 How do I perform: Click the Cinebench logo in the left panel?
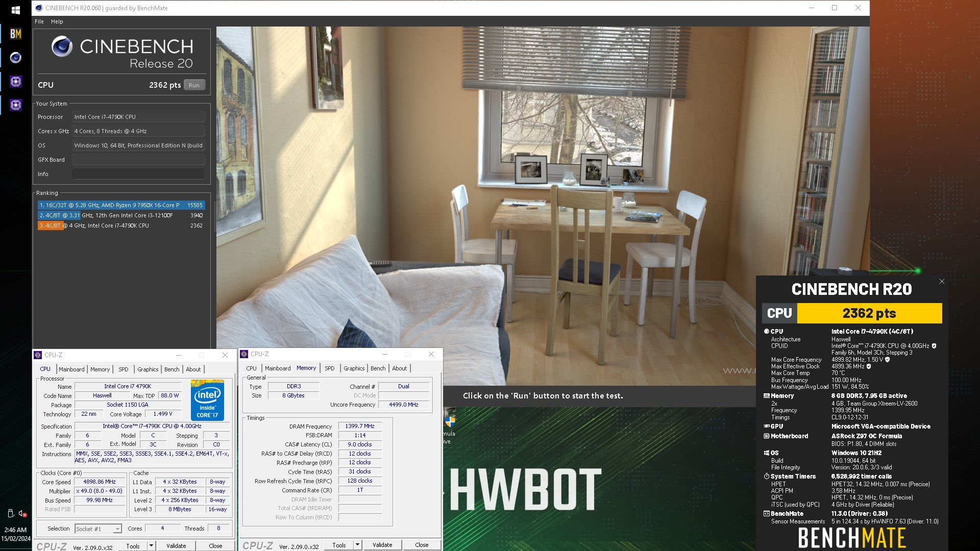(62, 46)
